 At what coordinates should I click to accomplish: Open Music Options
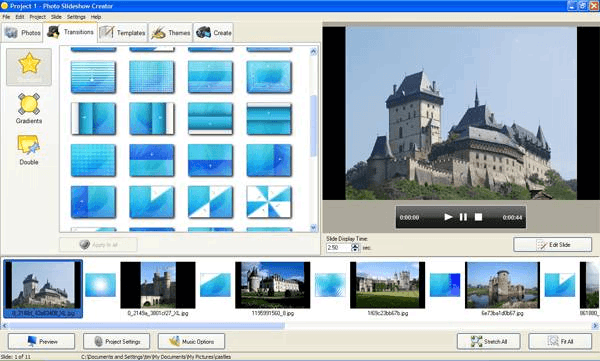(191, 341)
